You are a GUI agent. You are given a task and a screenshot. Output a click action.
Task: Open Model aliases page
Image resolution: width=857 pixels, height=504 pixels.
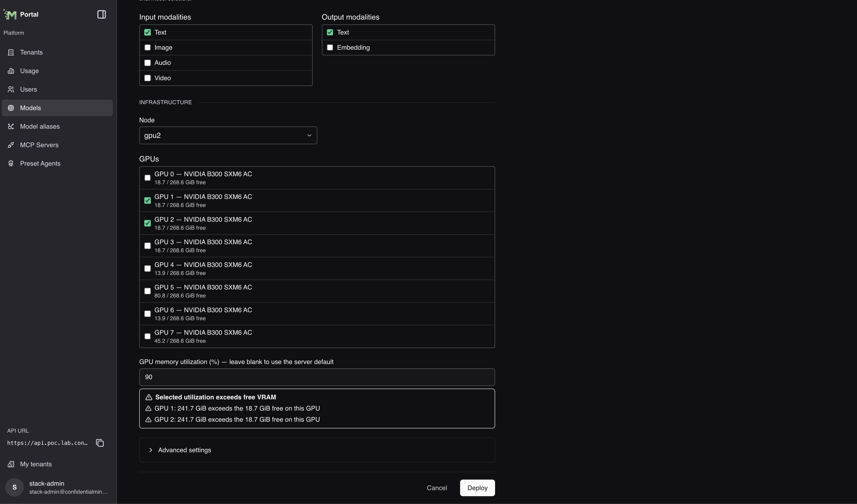coord(57,127)
